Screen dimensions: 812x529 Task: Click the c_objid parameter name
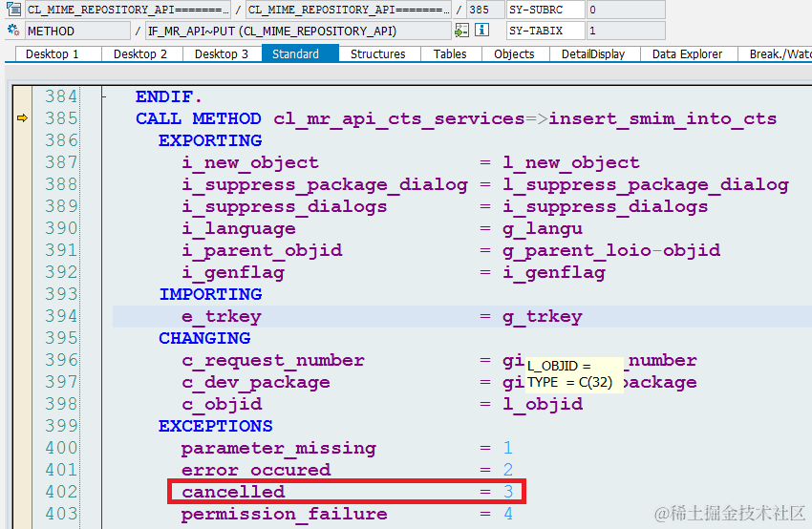coord(222,404)
